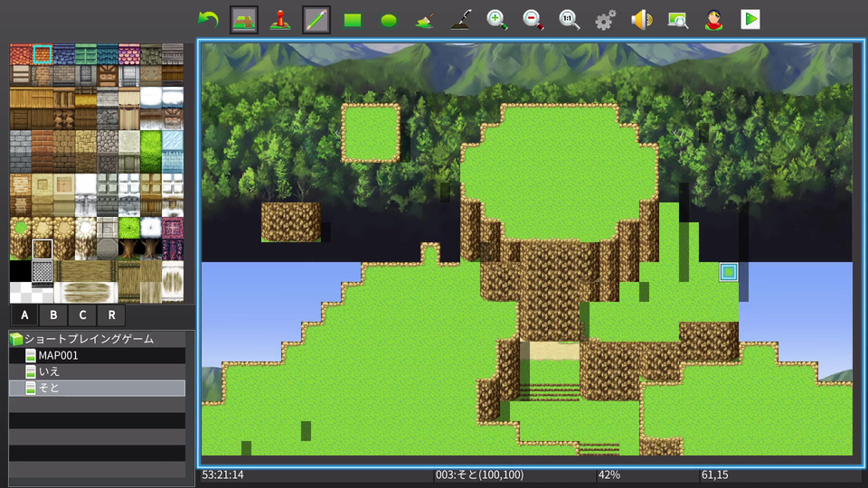Open the いえ map
Screen dimensions: 868x488
click(97, 371)
